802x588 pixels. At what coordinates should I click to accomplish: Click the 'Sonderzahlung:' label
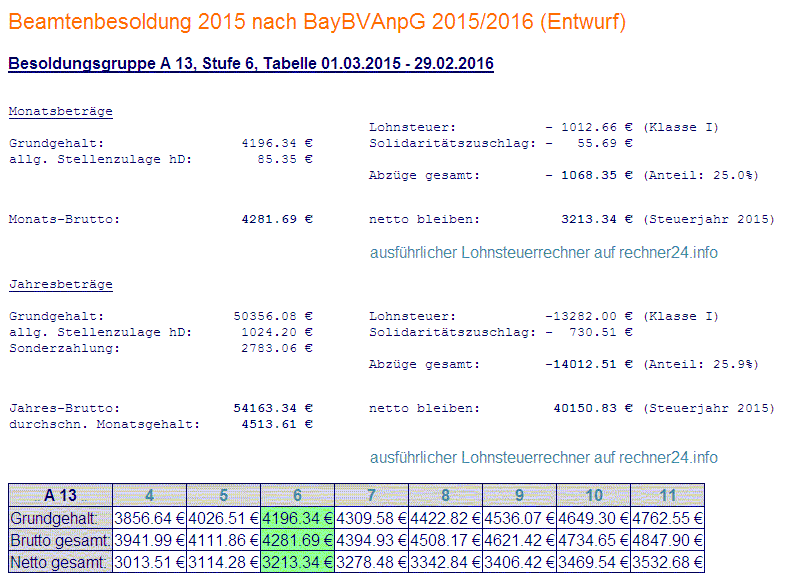click(x=64, y=348)
